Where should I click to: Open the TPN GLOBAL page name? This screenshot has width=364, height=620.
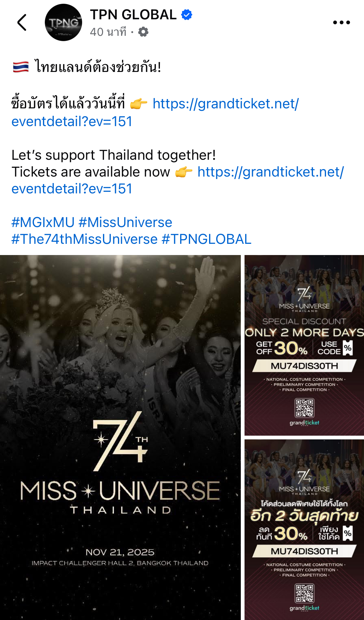133,15
